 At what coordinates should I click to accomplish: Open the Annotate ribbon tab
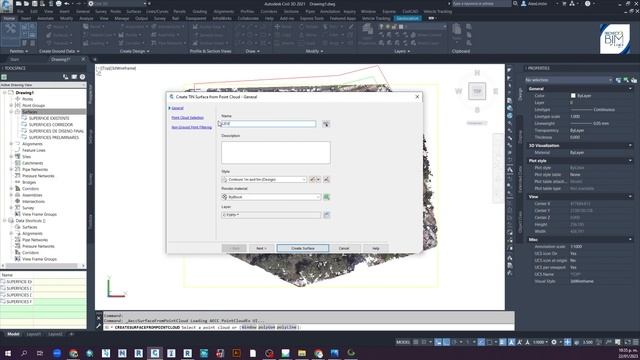(45, 18)
